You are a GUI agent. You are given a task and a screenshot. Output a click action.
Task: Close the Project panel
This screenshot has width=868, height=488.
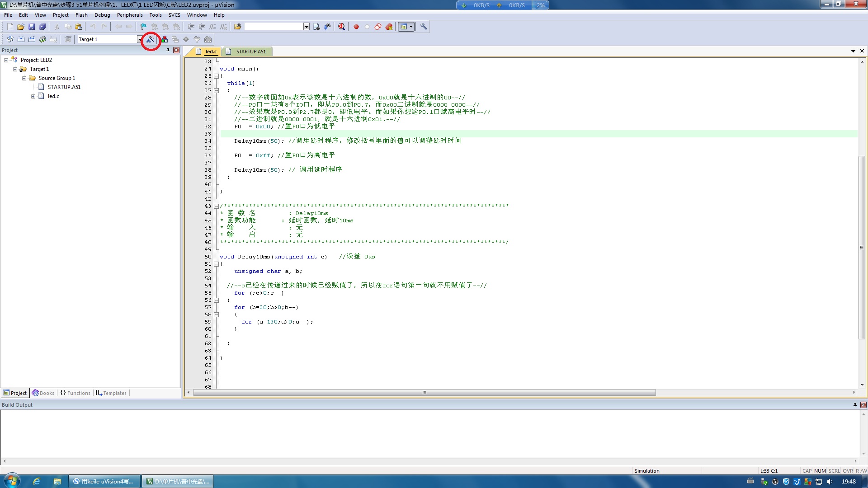(x=176, y=50)
